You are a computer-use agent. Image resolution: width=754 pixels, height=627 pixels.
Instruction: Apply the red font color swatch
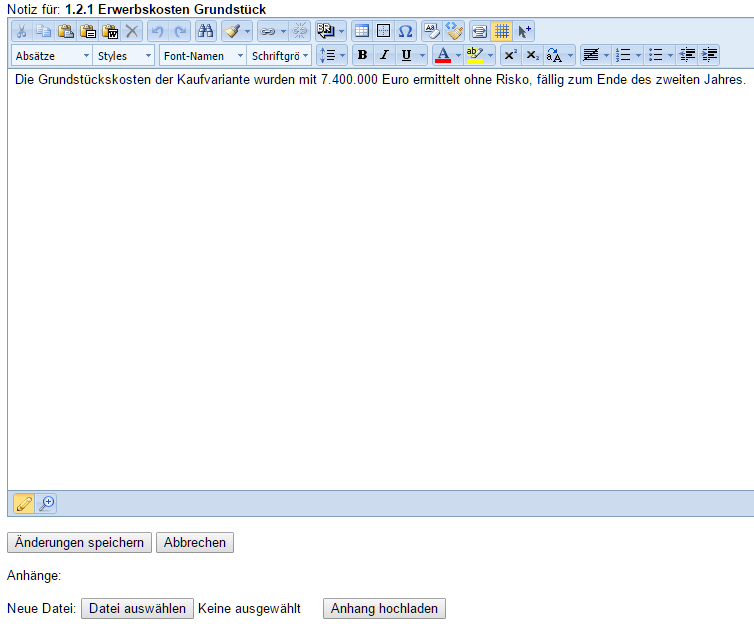tap(443, 55)
